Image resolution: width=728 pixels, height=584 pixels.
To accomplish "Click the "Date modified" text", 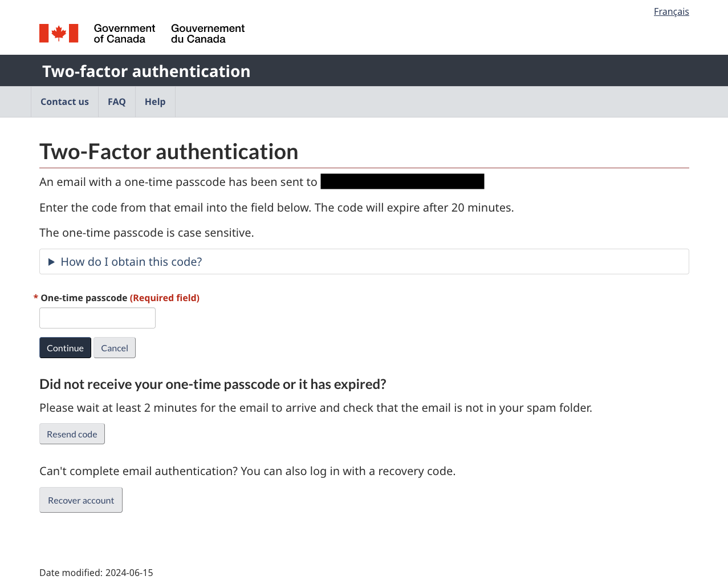I will 96,573.
